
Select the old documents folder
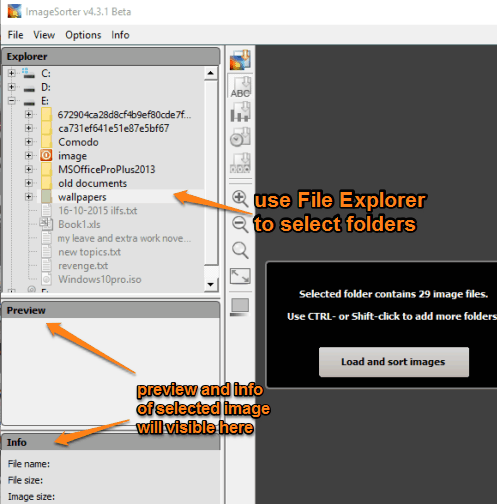coord(92,183)
